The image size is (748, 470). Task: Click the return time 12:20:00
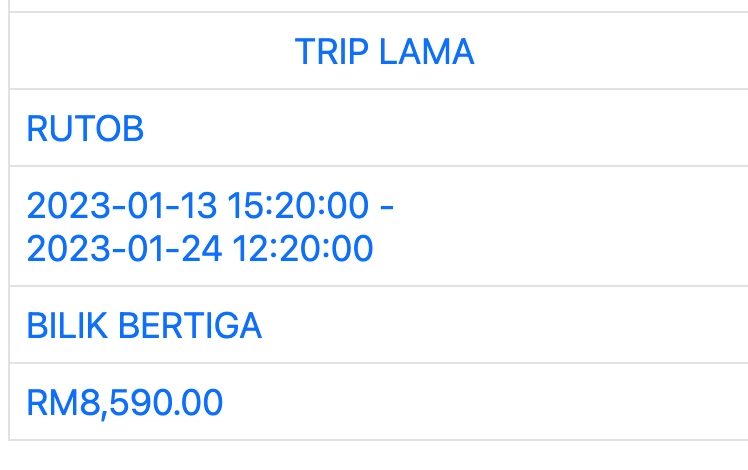[x=302, y=247]
